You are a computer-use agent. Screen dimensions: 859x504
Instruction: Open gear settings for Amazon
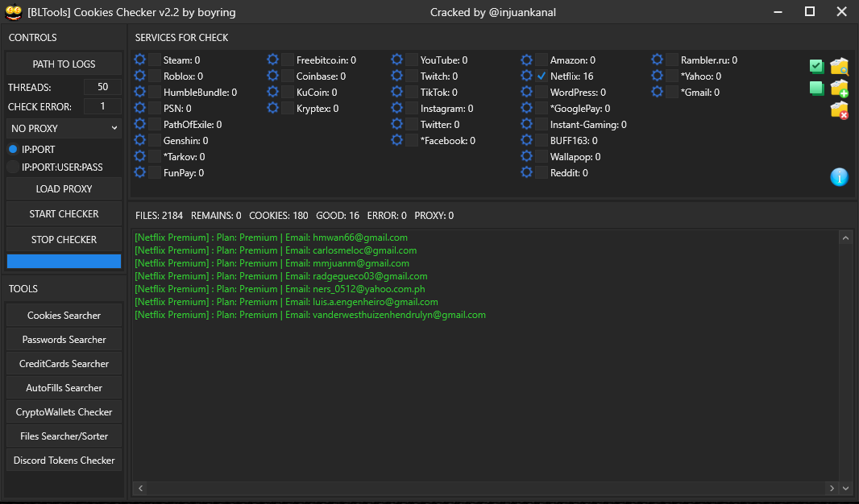click(x=526, y=60)
